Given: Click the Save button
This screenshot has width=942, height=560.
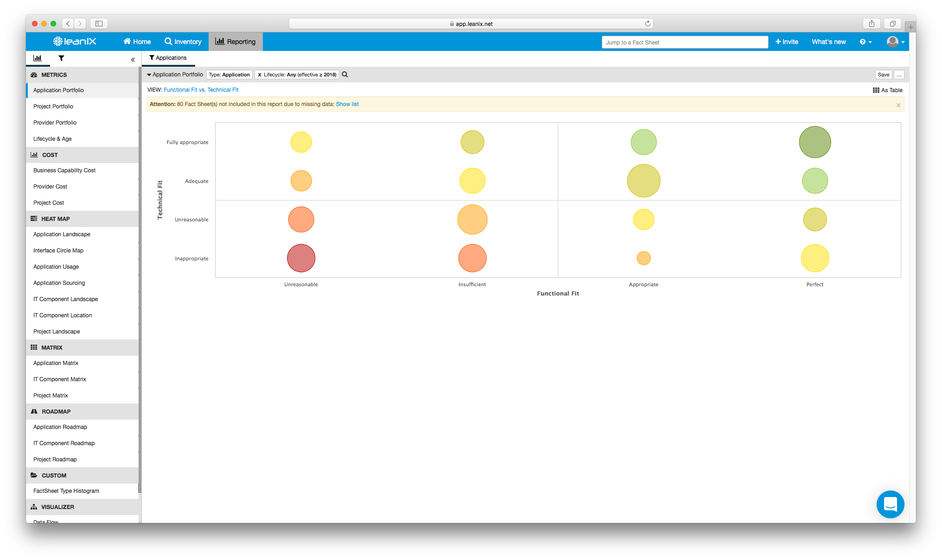Looking at the screenshot, I should tap(884, 75).
